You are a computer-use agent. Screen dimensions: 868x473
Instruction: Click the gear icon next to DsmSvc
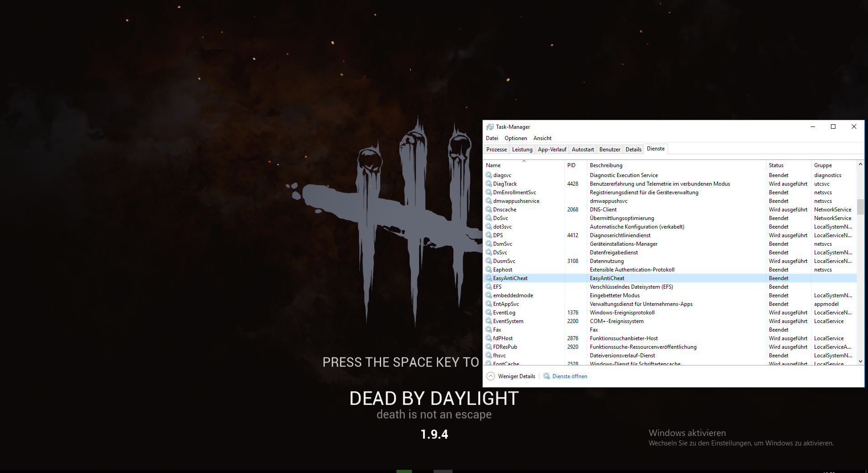[x=489, y=244]
